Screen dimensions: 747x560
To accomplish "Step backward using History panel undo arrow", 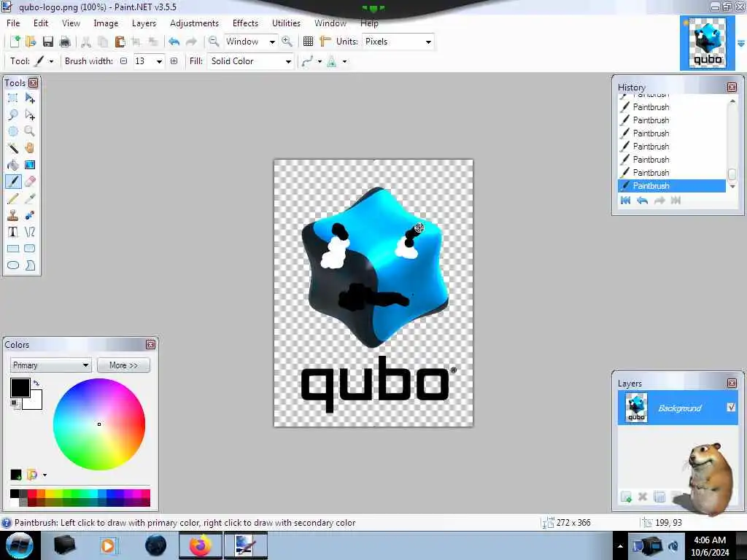I will pyautogui.click(x=642, y=201).
